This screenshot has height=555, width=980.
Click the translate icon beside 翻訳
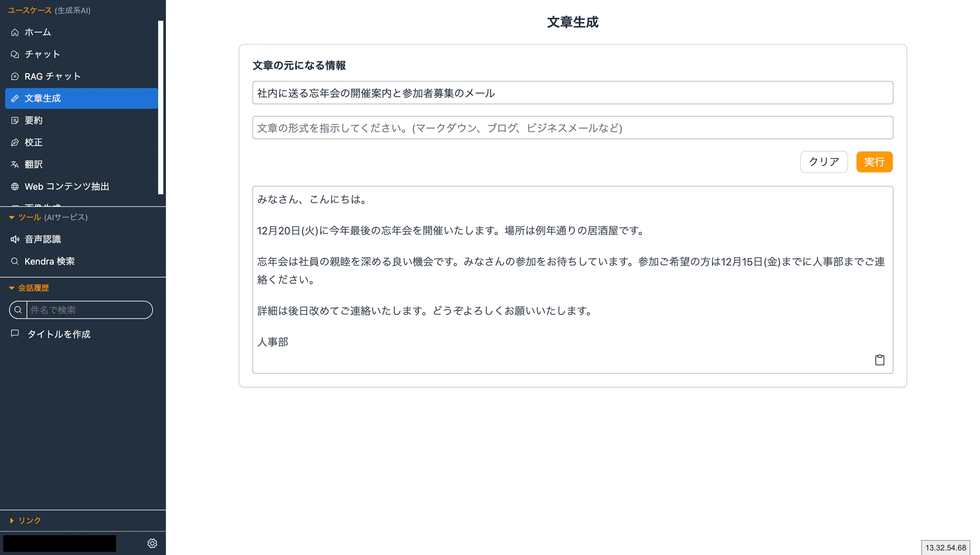[15, 164]
